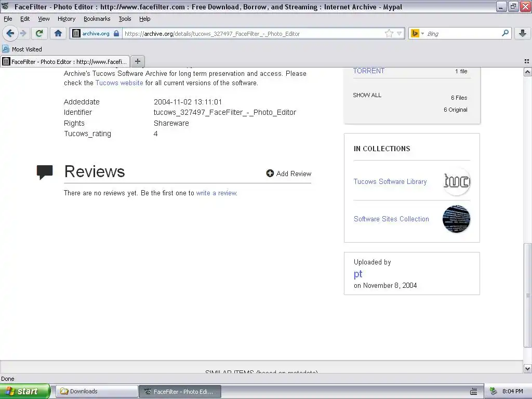
Task: Click the Shareware rights value
Action: [x=171, y=123]
